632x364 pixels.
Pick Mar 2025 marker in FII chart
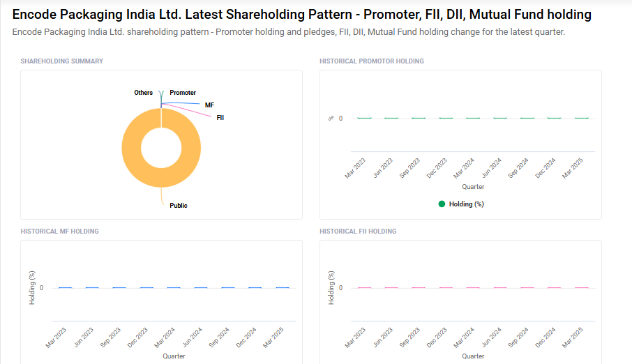[582, 288]
